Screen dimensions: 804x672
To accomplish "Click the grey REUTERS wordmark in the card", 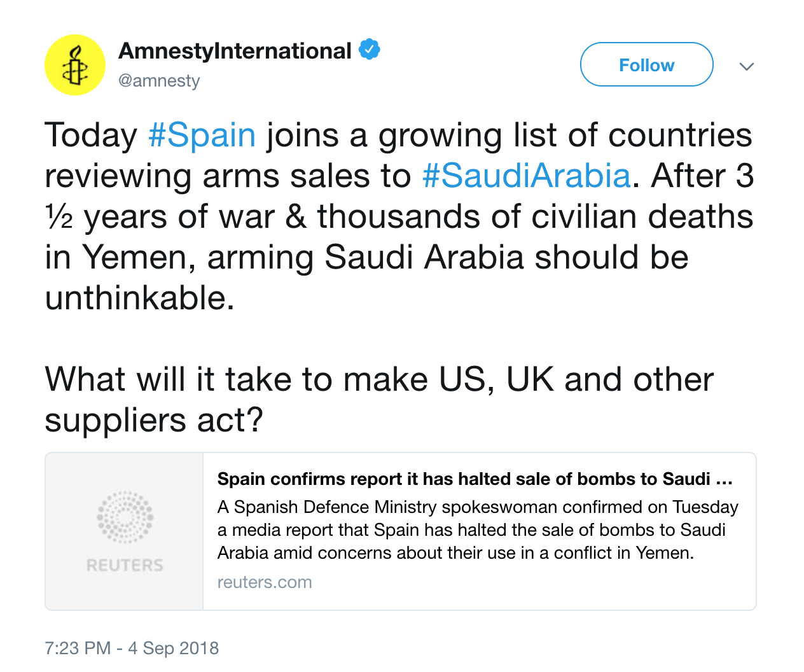I will (x=125, y=565).
